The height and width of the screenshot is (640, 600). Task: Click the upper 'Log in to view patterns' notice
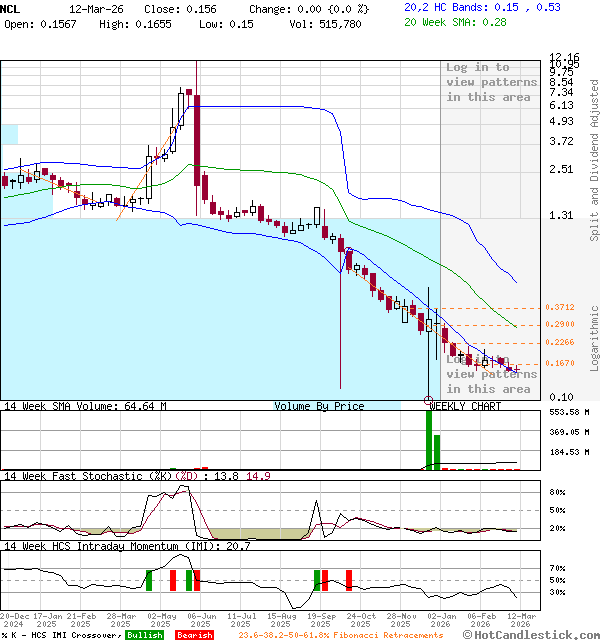(491, 82)
